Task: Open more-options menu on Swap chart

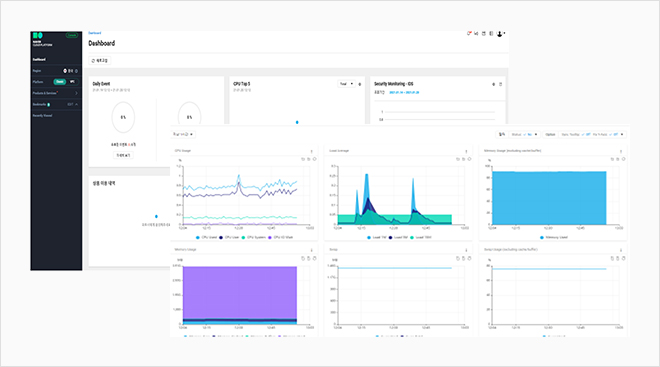Action: [466, 250]
